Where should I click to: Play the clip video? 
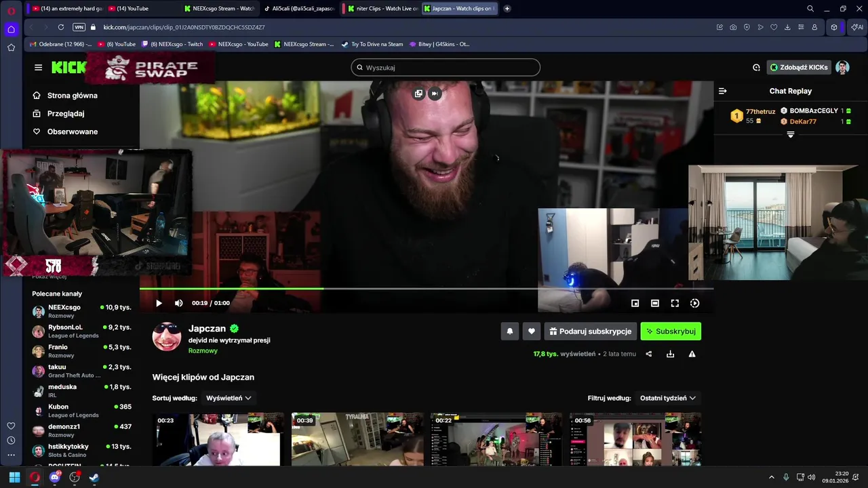click(159, 303)
